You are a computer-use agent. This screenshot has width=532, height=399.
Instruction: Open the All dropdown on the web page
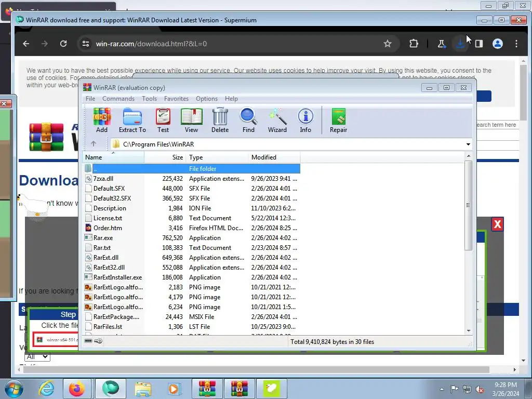point(37,356)
